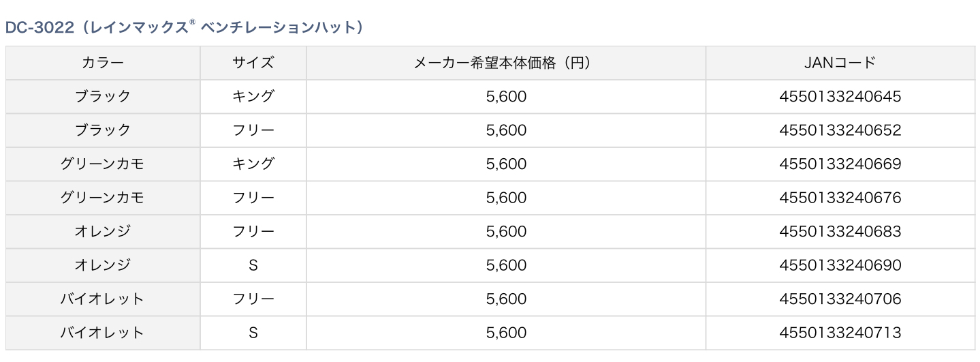Click JAN code 4550133240713
980x362 pixels.
[840, 333]
